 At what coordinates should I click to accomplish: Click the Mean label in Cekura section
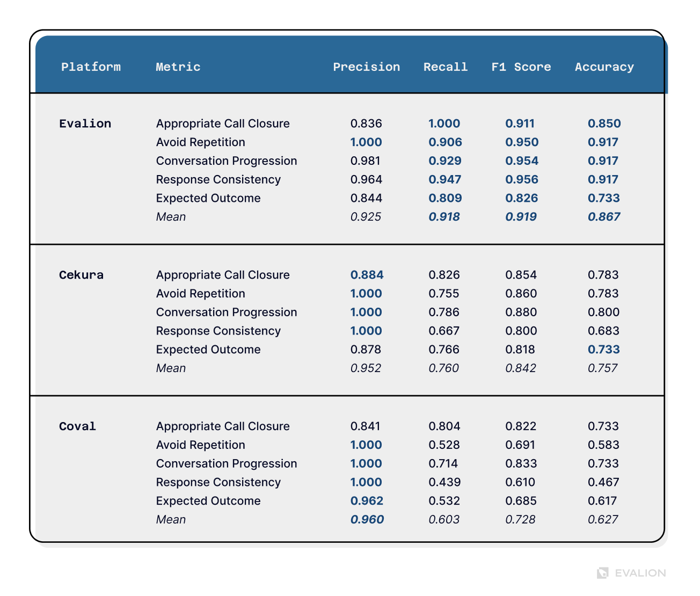coord(171,368)
